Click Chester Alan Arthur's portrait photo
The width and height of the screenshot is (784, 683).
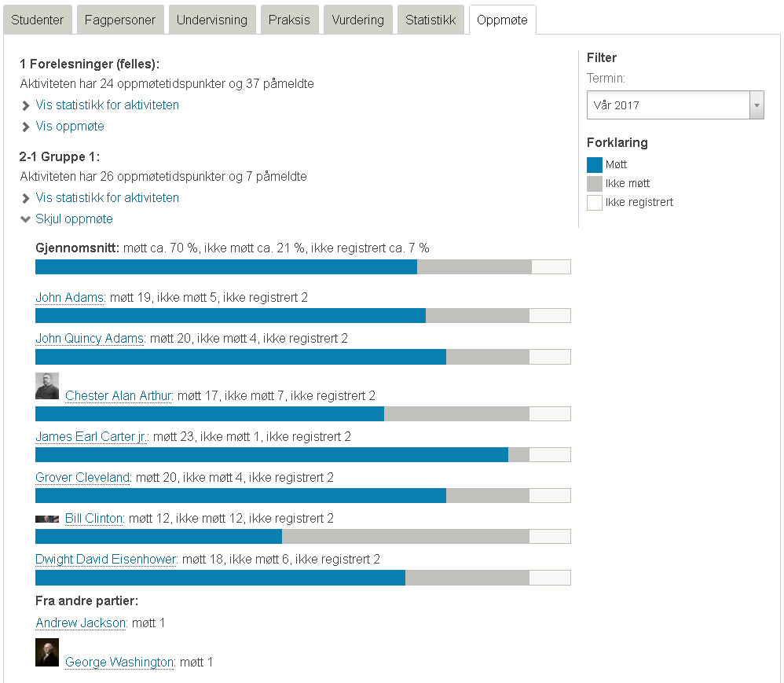(x=47, y=386)
